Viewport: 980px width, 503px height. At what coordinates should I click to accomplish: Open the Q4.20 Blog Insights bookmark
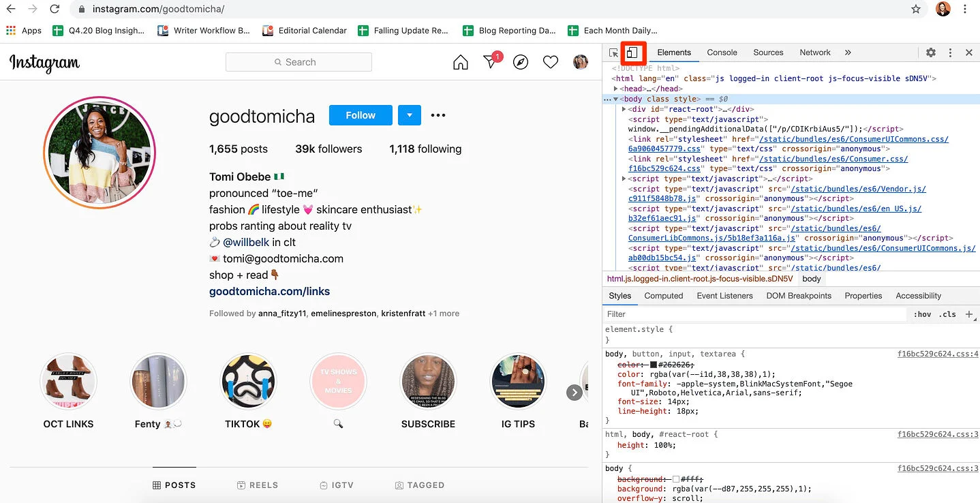point(99,30)
